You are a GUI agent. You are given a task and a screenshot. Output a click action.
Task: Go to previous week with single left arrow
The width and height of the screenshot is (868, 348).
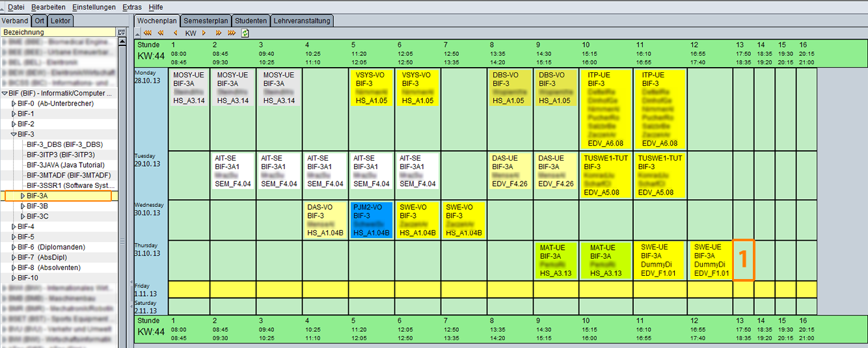[174, 33]
